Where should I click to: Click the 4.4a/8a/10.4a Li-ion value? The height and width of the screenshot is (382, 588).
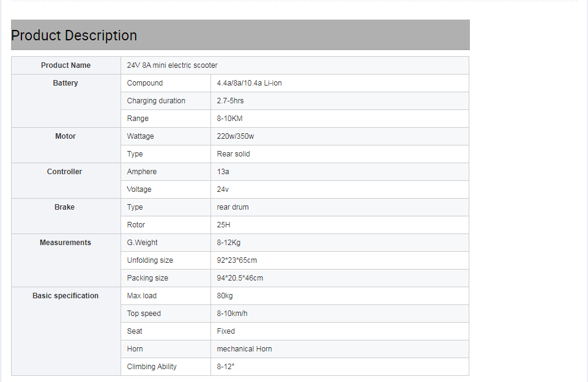pos(249,83)
